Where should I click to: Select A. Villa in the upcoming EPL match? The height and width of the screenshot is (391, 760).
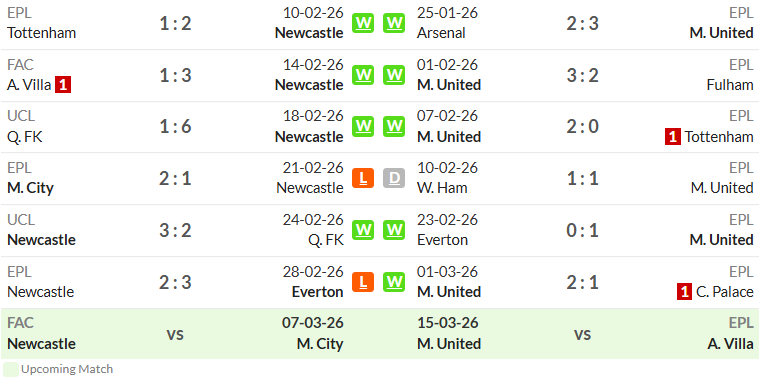coord(730,344)
